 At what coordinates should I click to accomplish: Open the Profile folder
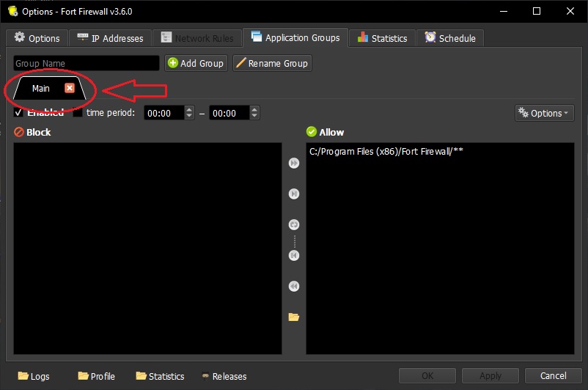point(96,376)
